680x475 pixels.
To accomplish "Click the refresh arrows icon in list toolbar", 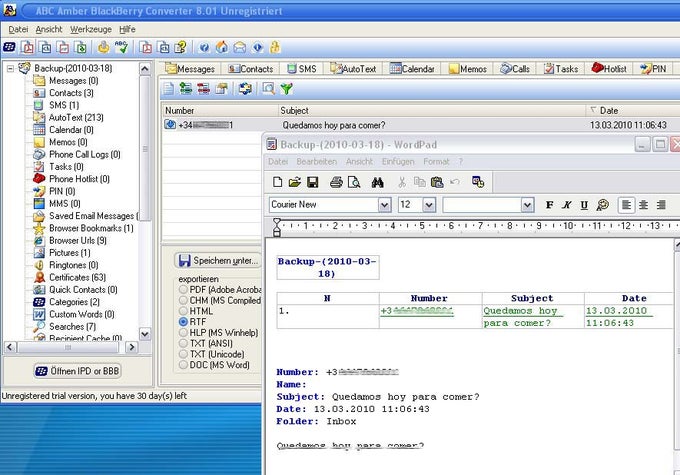I will [x=245, y=89].
